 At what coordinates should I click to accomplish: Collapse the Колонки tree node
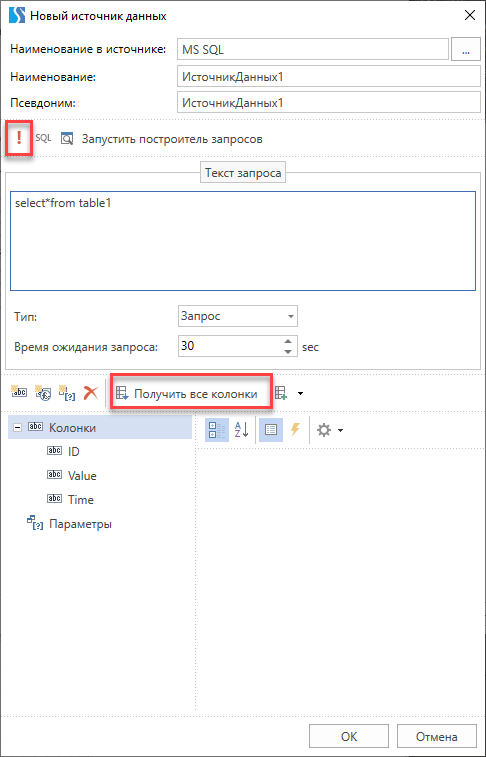[x=18, y=428]
